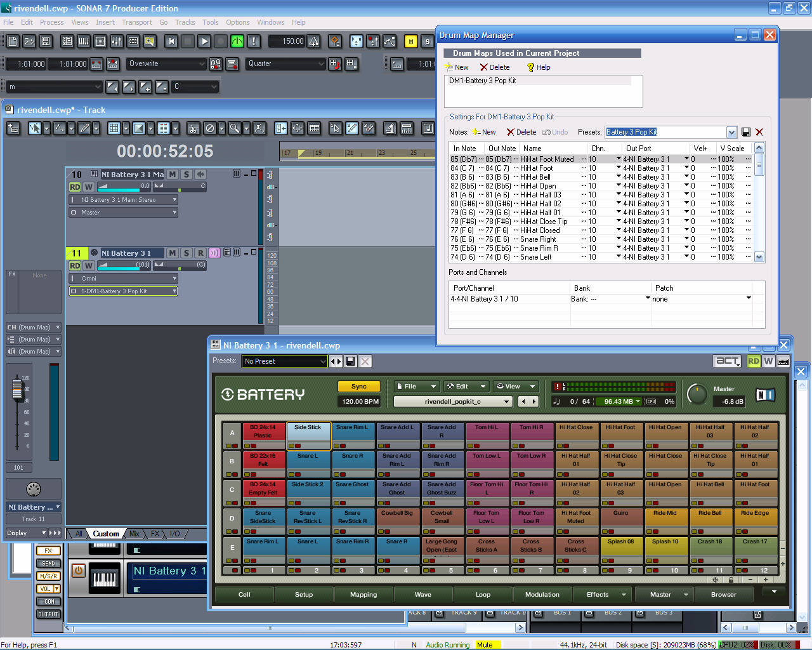Screen dimensions: 812x650
Task: Click the Reset/panic exclamation button
Action: point(254,41)
